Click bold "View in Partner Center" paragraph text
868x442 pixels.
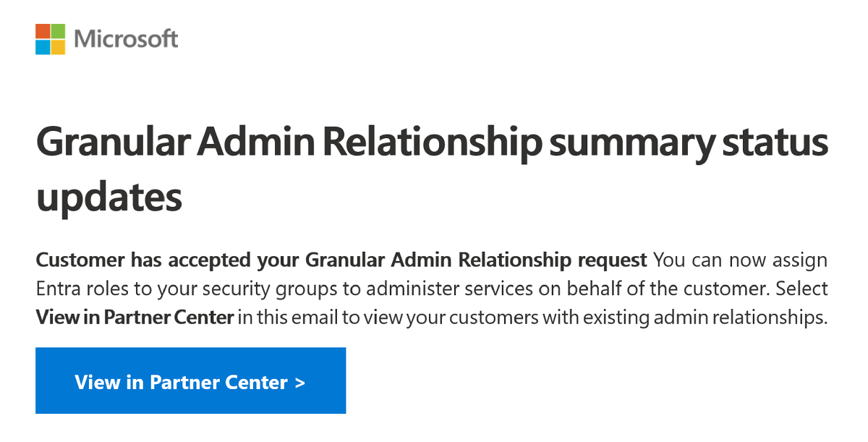(135, 318)
